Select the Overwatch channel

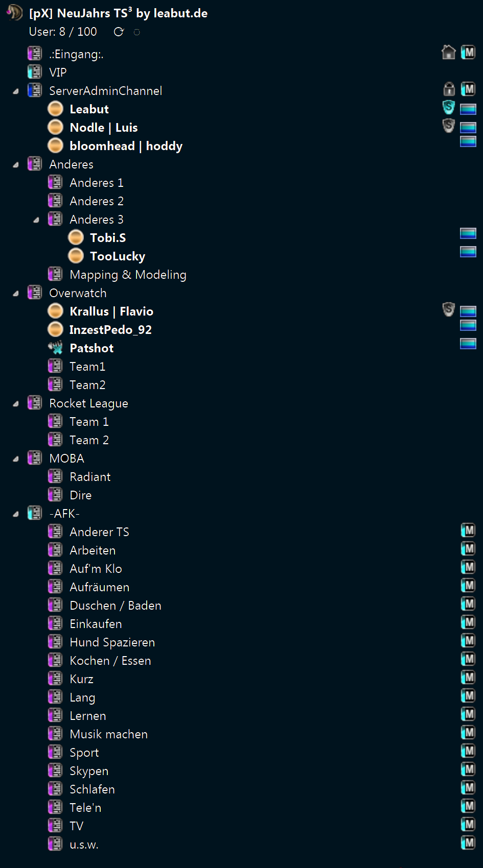78,293
